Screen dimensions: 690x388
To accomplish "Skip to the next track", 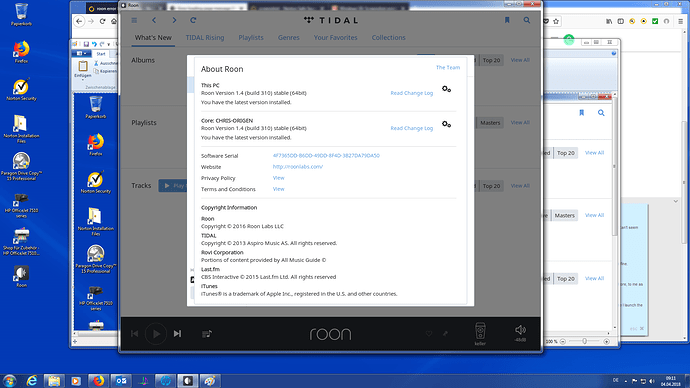I will (177, 334).
